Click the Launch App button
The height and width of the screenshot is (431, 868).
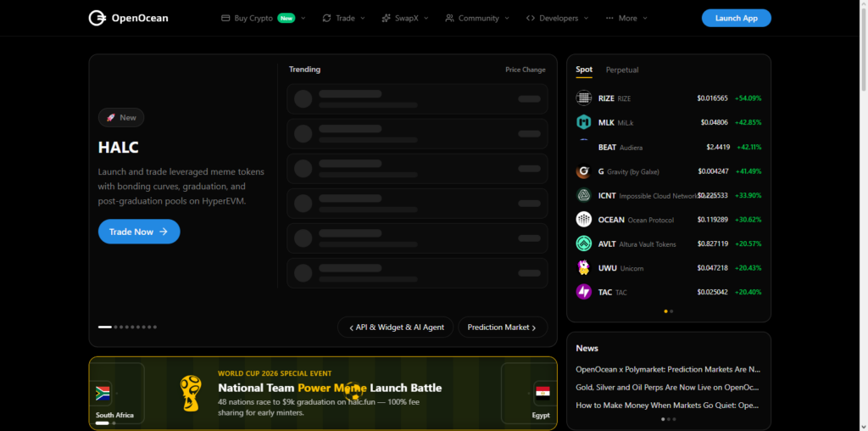pyautogui.click(x=737, y=18)
